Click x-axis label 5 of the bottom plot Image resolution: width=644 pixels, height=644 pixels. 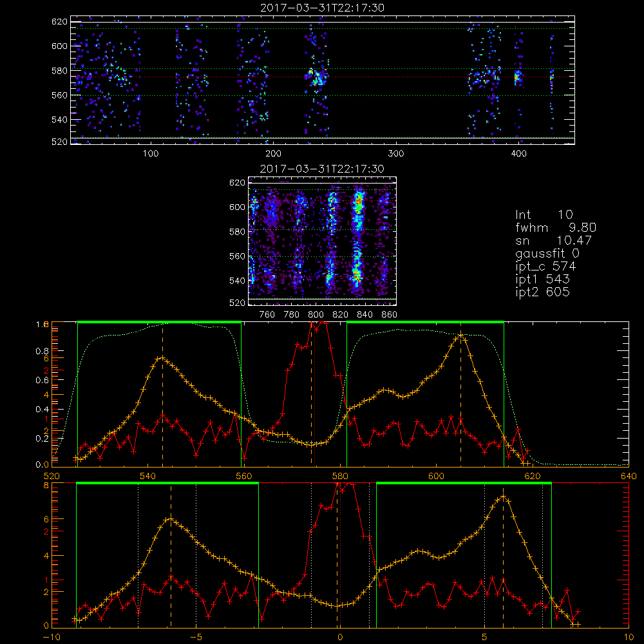pyautogui.click(x=485, y=638)
